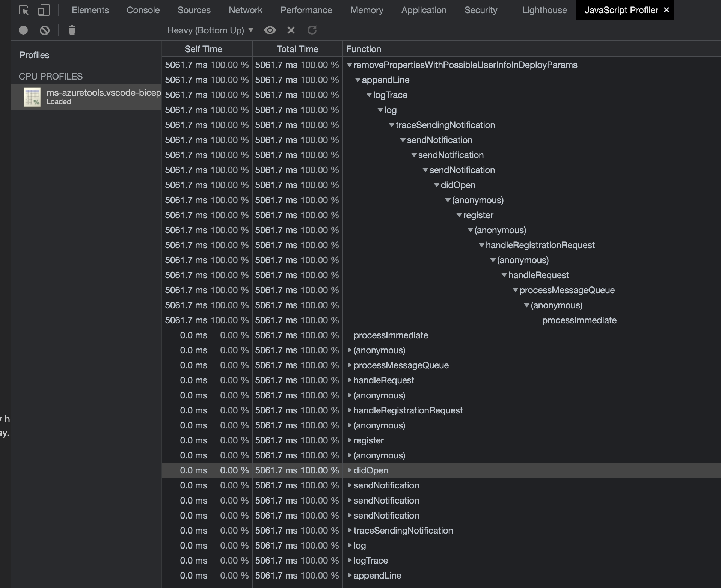Close the JavaScript Profiler tab

pyautogui.click(x=667, y=10)
